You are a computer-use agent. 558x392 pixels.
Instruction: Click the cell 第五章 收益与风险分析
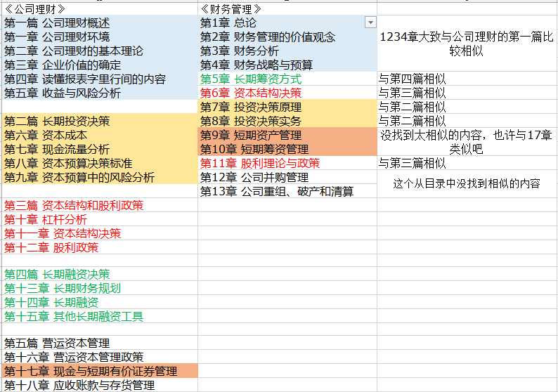tap(100, 93)
